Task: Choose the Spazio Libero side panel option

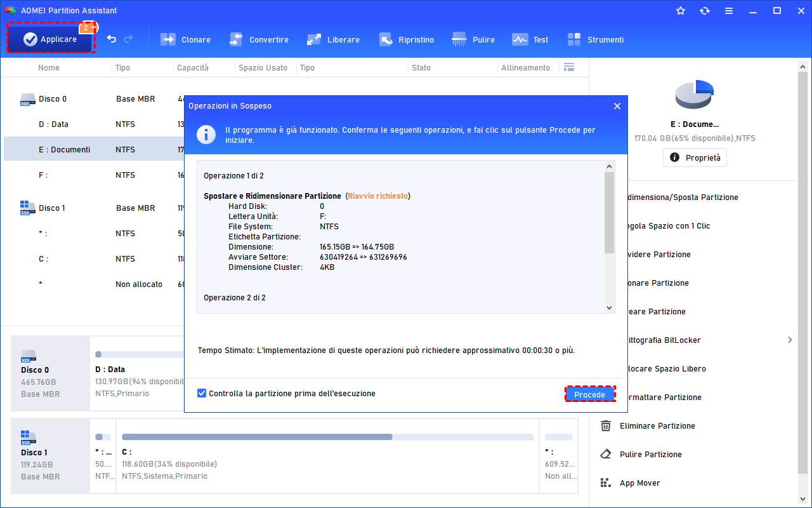Action: click(667, 369)
